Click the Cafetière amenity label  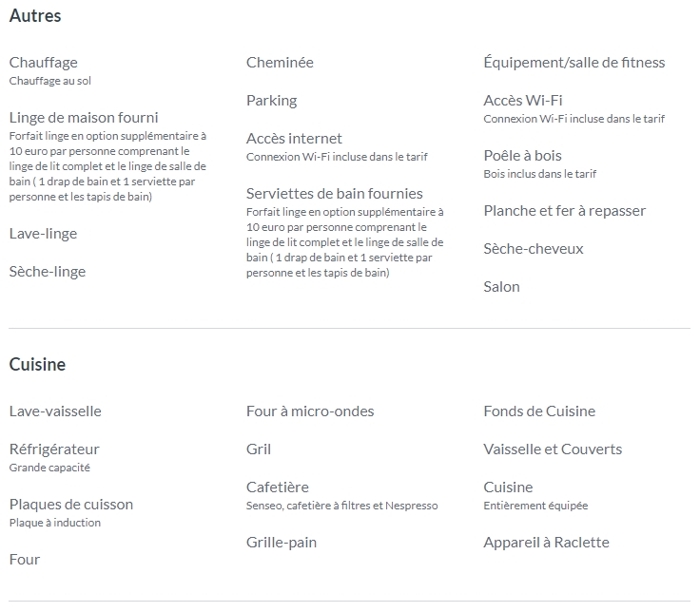(x=277, y=488)
